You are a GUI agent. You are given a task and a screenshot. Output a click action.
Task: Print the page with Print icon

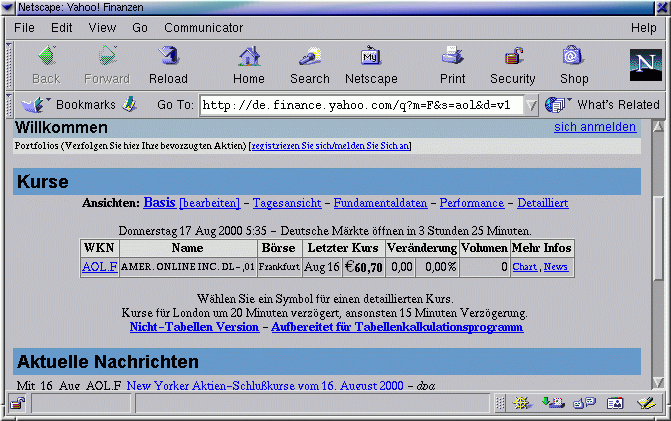click(452, 56)
